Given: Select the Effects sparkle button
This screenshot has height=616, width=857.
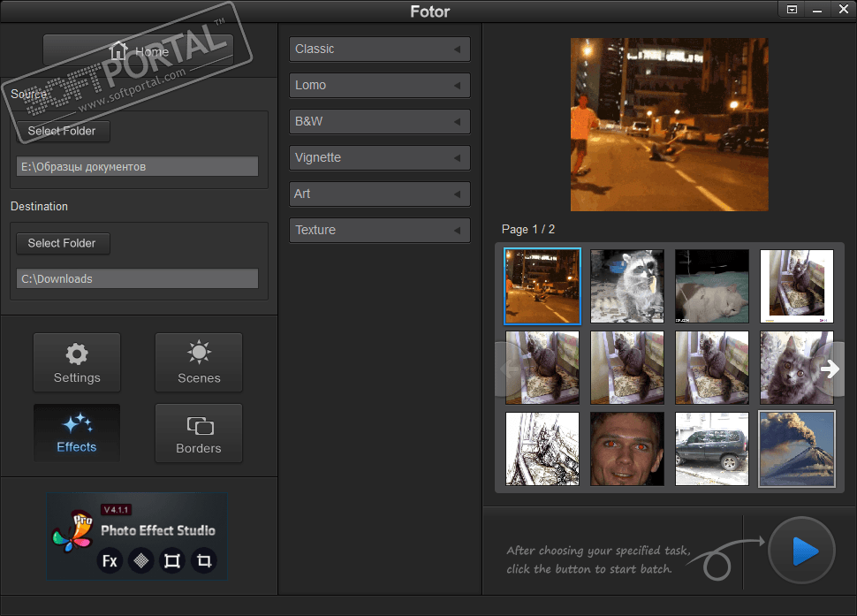Looking at the screenshot, I should tap(77, 432).
